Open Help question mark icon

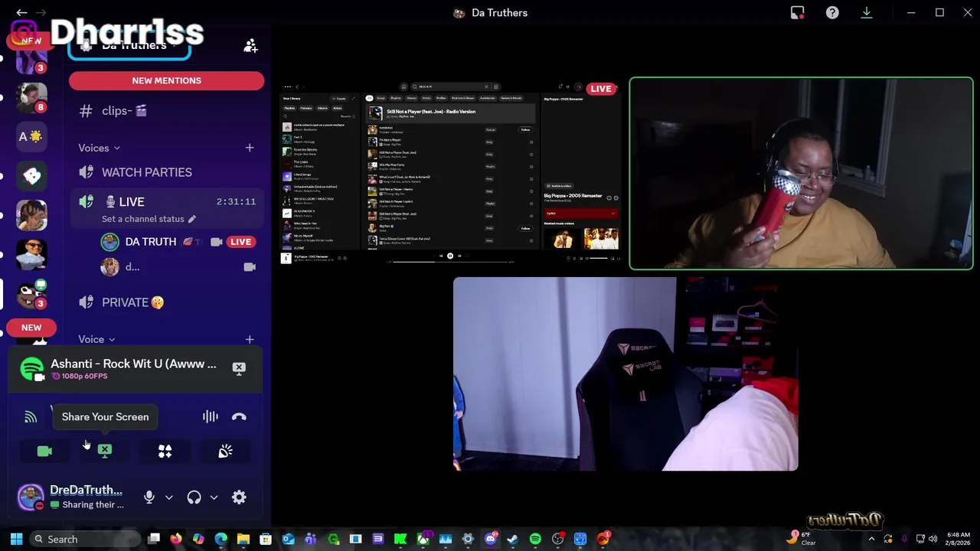coord(832,12)
